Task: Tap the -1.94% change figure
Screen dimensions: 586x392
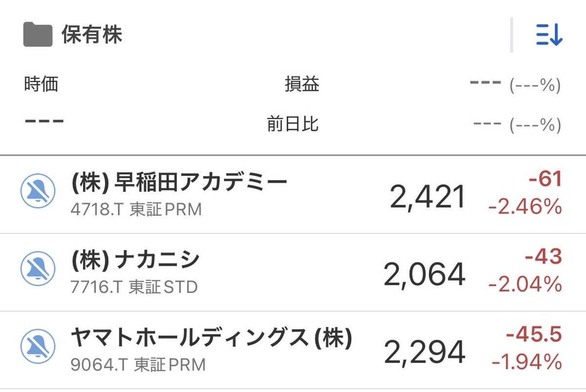Action: 526,362
